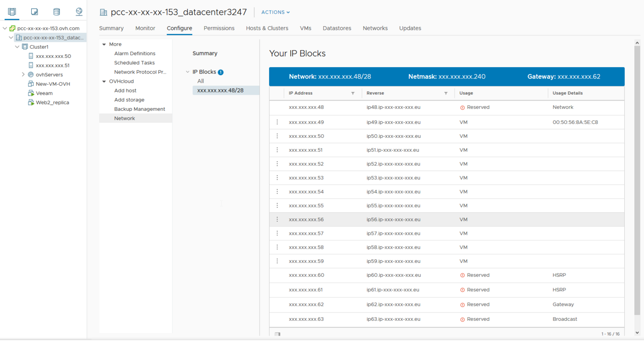644x342 pixels.
Task: Select Backup Management in the OVHcloud section
Action: 139,108
